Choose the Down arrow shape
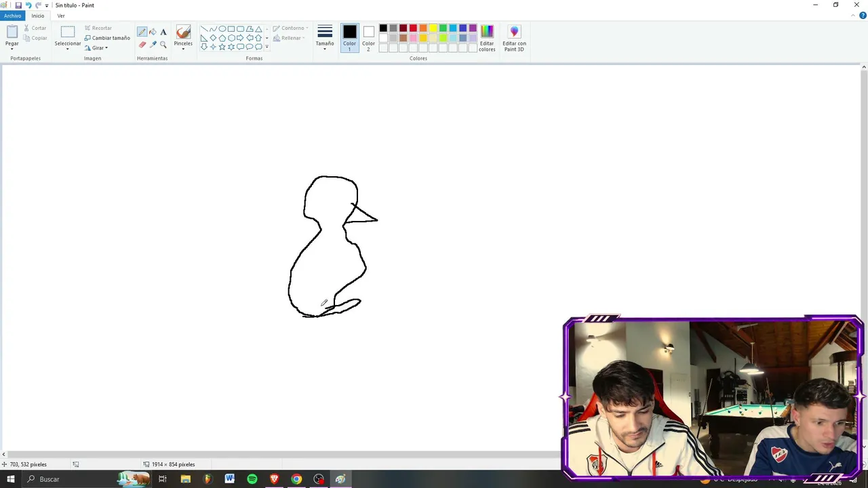The image size is (868, 488). (x=204, y=47)
